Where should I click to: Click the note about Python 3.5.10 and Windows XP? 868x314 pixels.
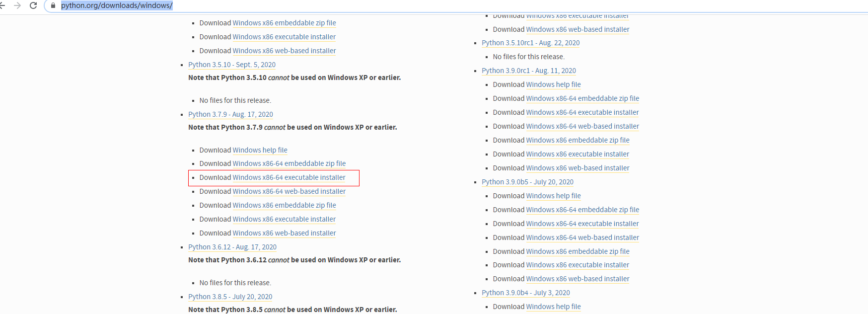click(x=294, y=78)
